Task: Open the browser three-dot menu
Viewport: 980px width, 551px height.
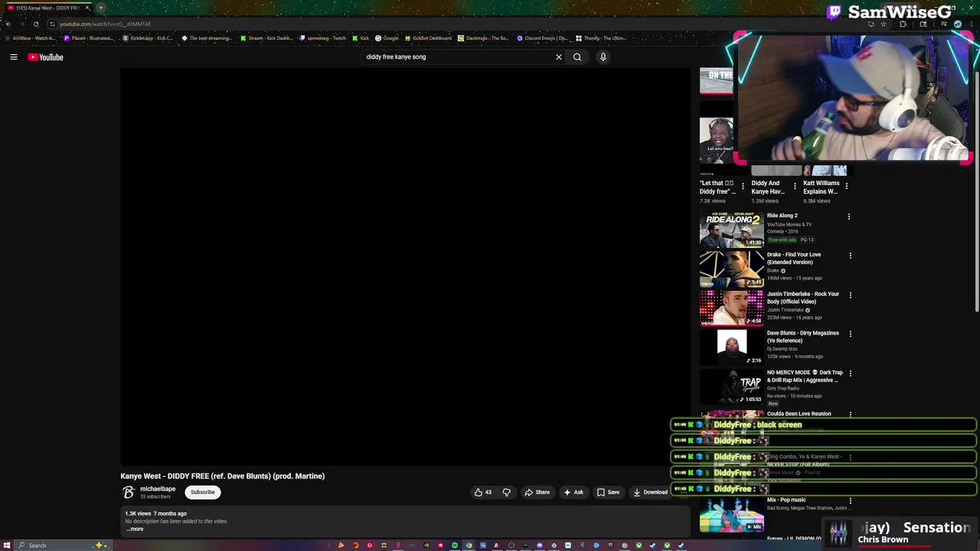Action: (972, 24)
